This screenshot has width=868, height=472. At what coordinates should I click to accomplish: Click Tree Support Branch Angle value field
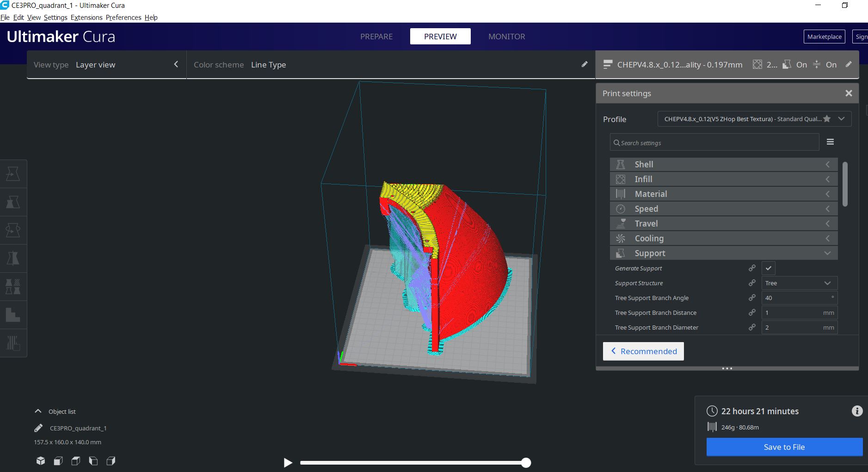[x=800, y=298]
